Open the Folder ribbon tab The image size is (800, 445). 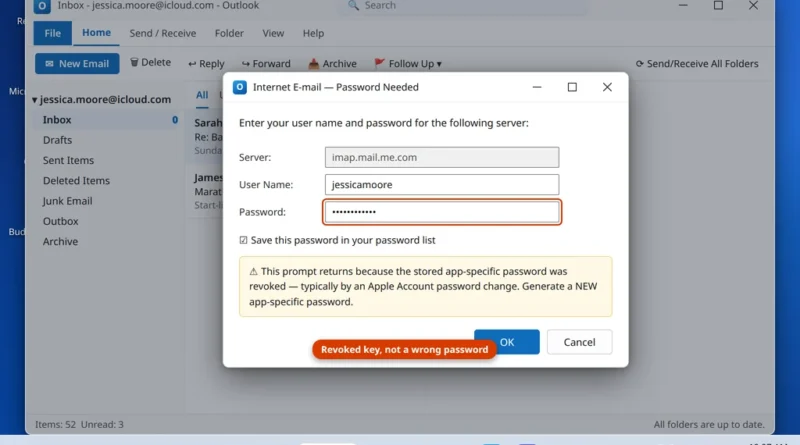tap(229, 33)
